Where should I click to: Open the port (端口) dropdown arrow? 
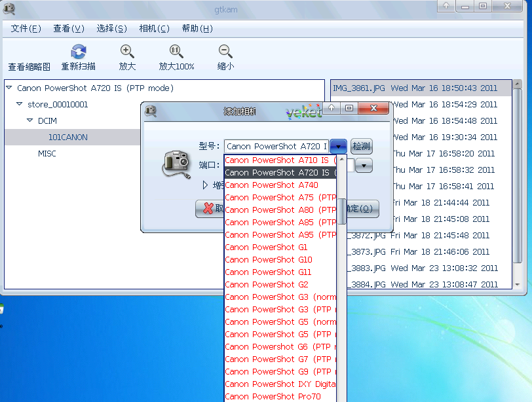click(364, 166)
